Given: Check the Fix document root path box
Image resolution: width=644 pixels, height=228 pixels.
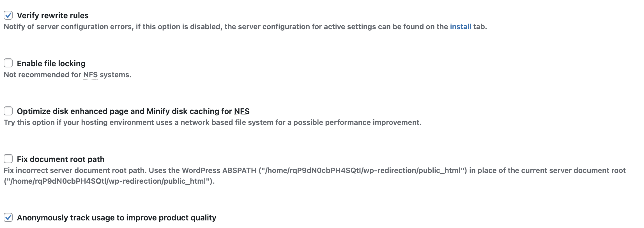Looking at the screenshot, I should 8,159.
